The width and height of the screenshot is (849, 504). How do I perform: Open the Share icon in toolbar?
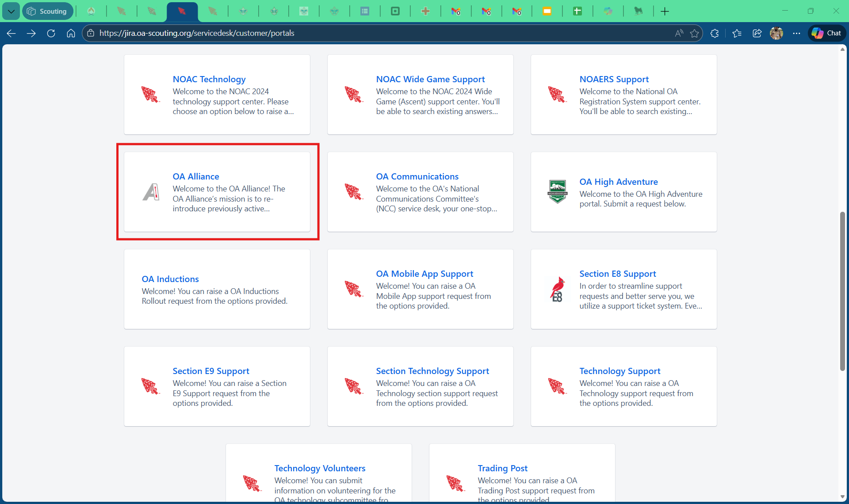pos(757,33)
